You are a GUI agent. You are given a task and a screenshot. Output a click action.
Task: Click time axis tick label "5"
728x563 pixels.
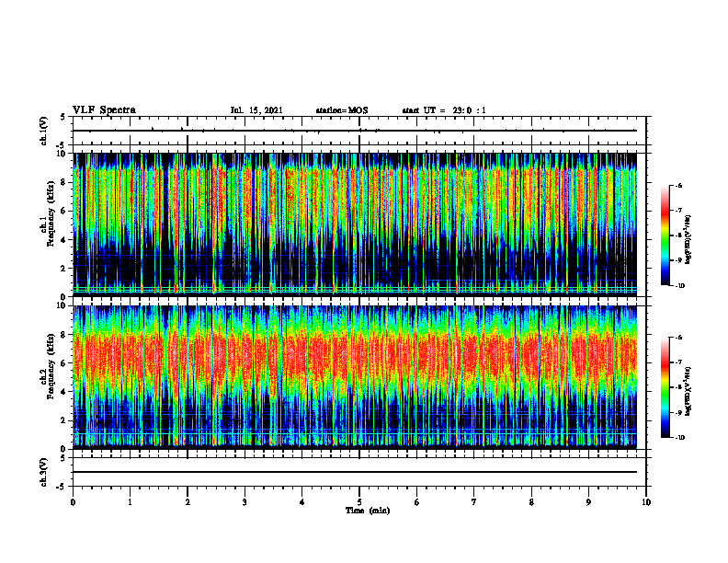[359, 502]
